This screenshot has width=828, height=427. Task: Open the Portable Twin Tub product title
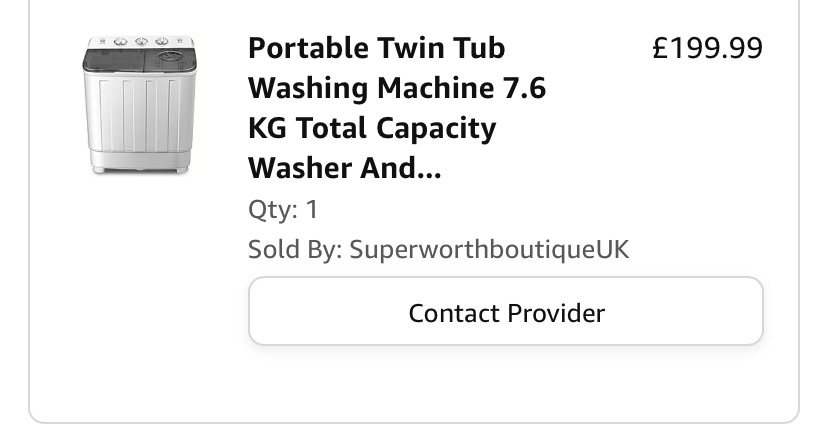click(x=397, y=108)
